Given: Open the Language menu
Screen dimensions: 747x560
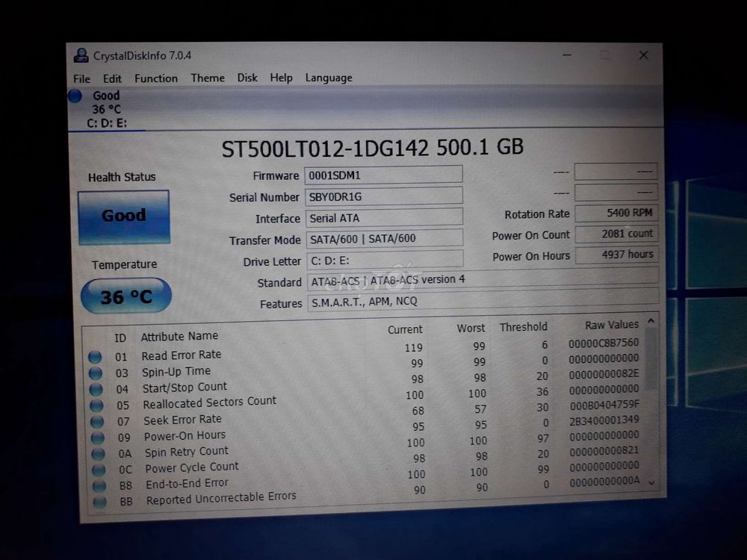Looking at the screenshot, I should pos(329,78).
